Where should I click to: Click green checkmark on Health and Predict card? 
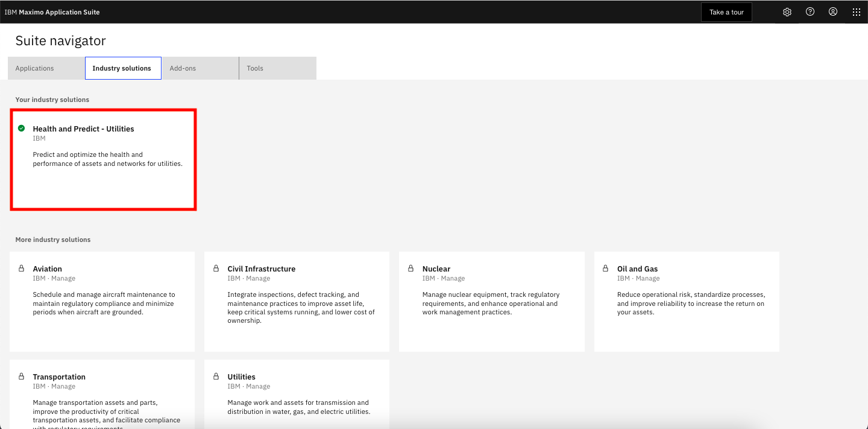22,129
